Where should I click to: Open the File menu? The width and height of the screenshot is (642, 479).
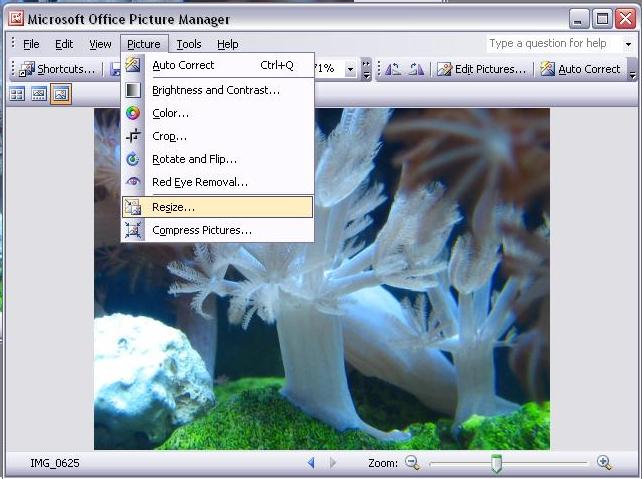coord(31,44)
